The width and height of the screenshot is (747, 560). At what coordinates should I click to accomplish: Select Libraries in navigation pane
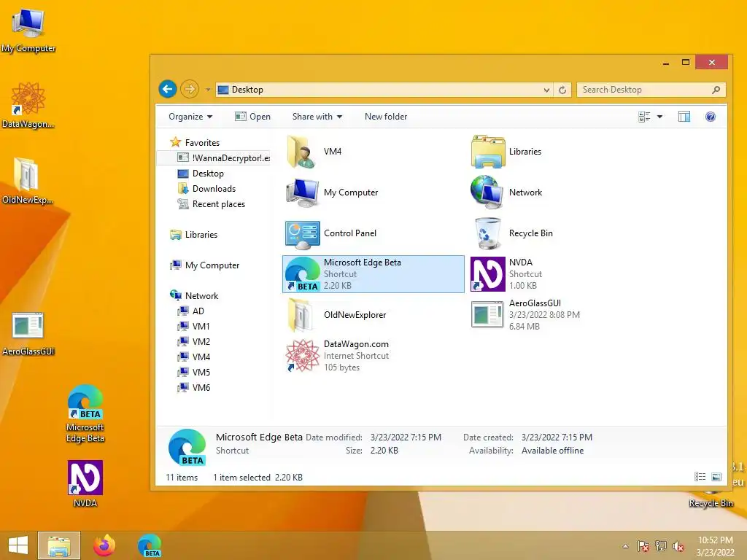click(x=194, y=235)
